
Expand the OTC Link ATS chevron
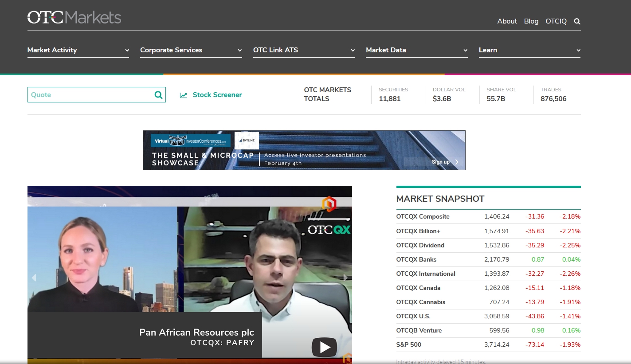click(353, 51)
